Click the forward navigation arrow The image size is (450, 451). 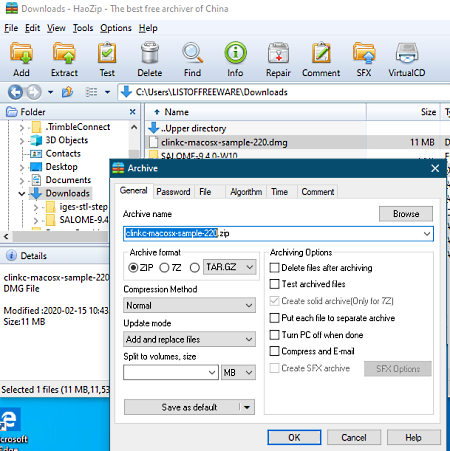pyautogui.click(x=34, y=92)
